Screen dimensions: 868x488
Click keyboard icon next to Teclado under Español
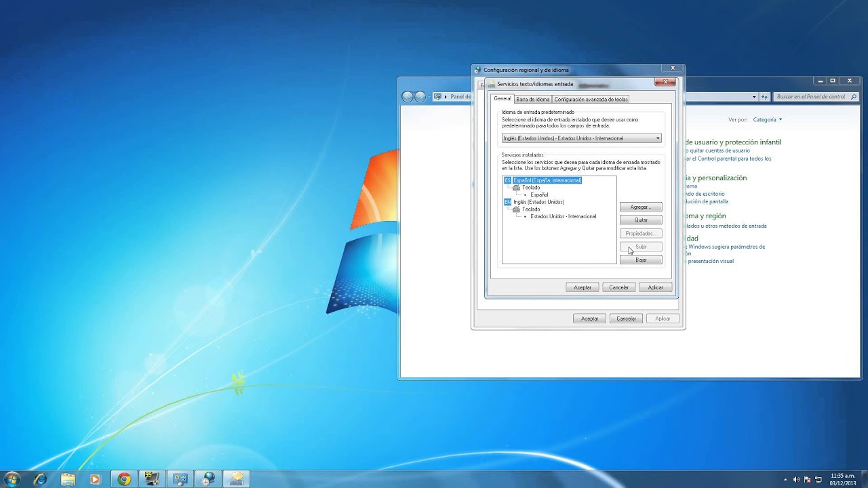point(517,187)
